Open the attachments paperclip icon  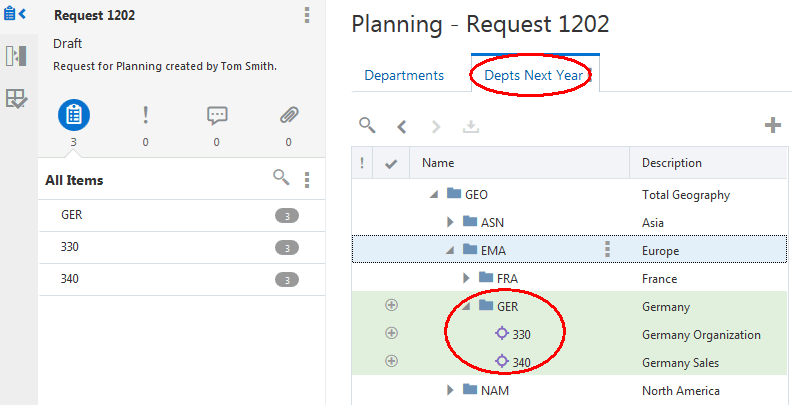click(289, 116)
